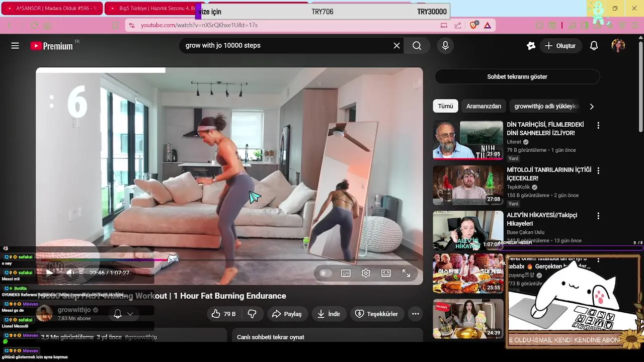Image resolution: width=644 pixels, height=362 pixels.
Task: Share the video via Paylaş
Action: coord(287,314)
